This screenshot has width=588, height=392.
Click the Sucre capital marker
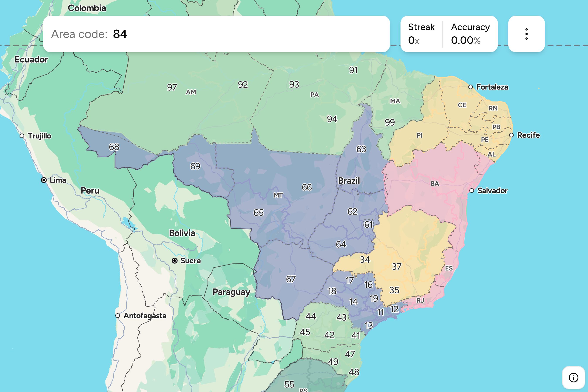pyautogui.click(x=174, y=261)
